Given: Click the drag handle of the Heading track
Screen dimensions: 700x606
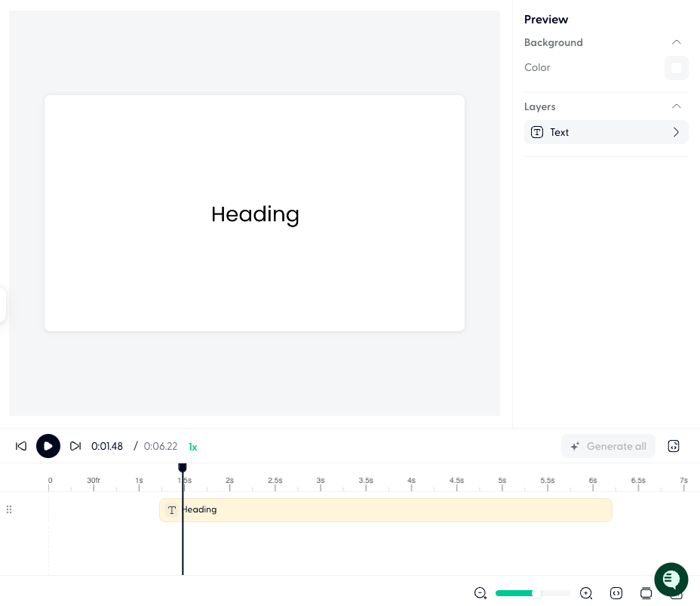Looking at the screenshot, I should click(x=9, y=509).
